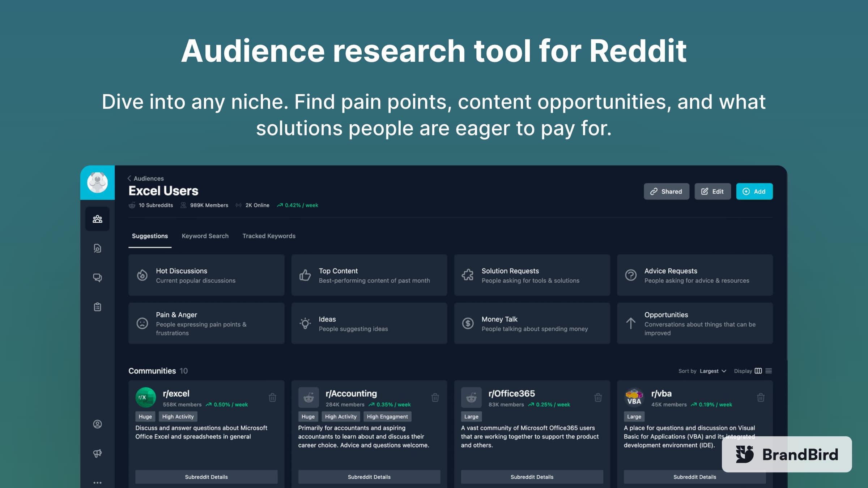Go back to Audiences

click(146, 179)
